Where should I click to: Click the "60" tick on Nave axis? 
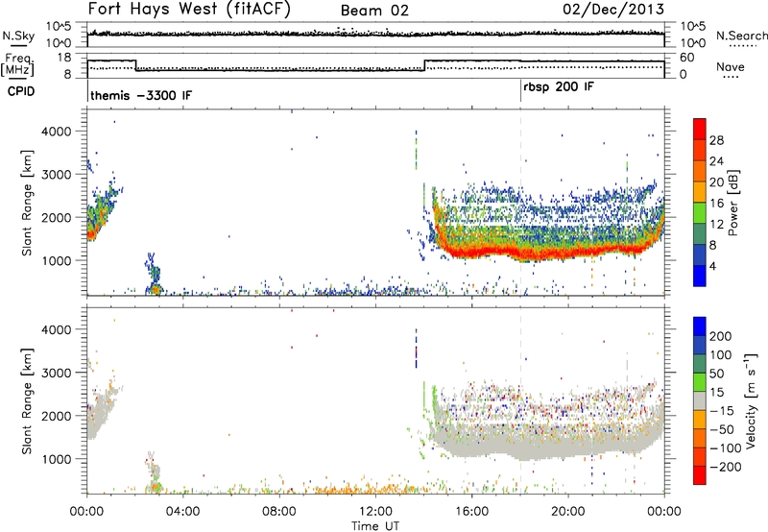(686, 58)
